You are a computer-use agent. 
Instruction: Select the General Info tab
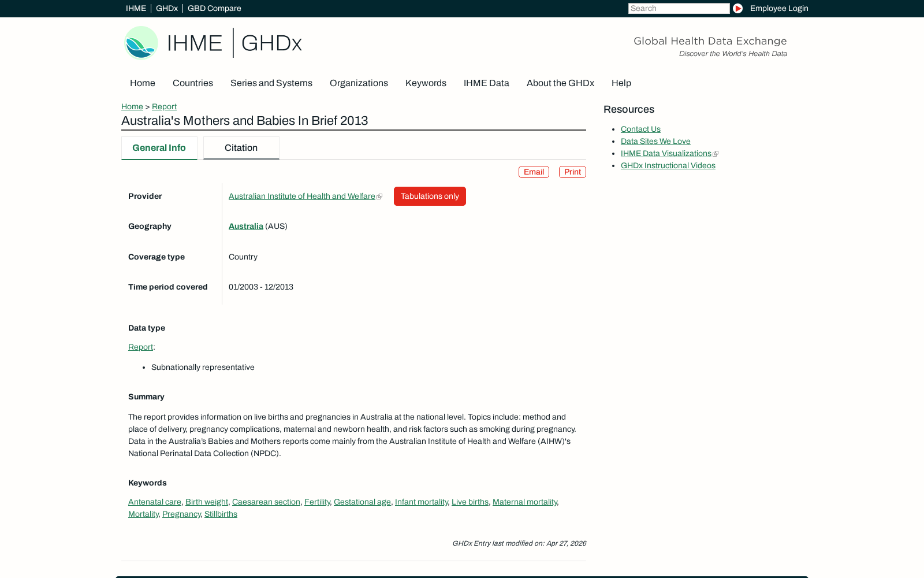[159, 148]
